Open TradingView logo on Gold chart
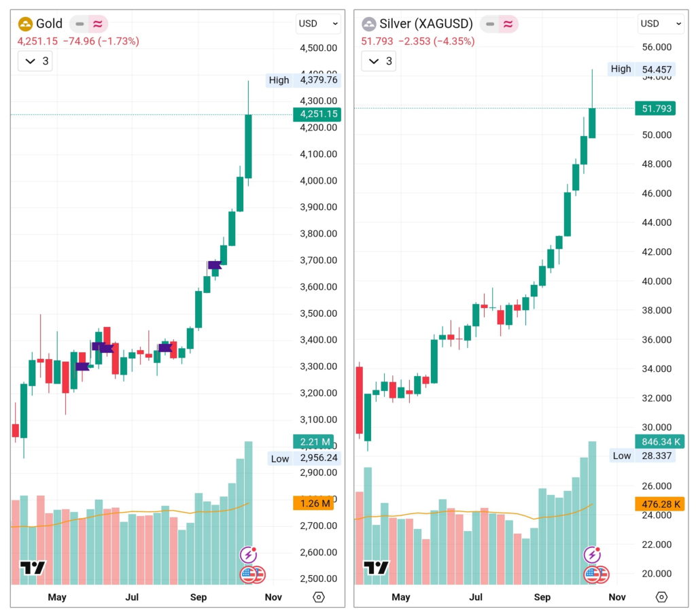Viewport: 696px width, 616px height. pyautogui.click(x=33, y=568)
